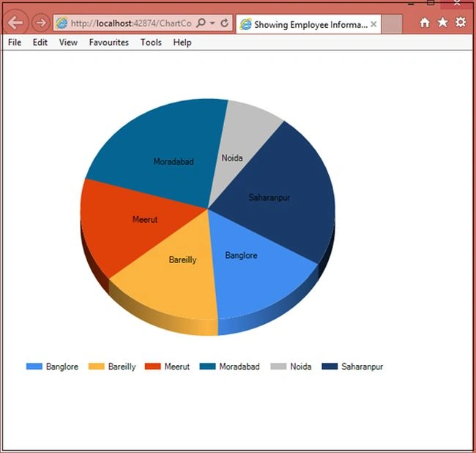Click the Internet Explorer icon on the page tab
The width and height of the screenshot is (476, 453).
[x=245, y=24]
